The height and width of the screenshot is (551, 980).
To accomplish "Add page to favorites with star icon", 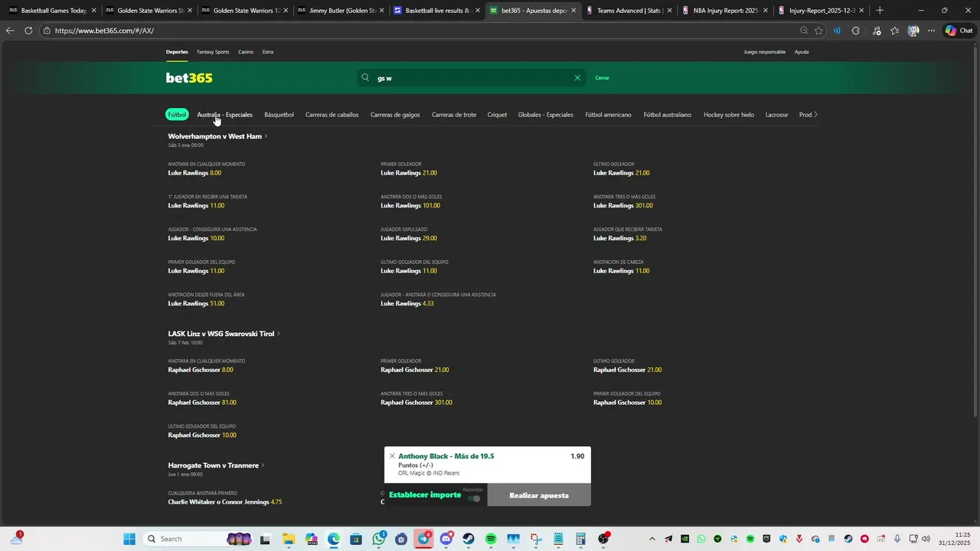I will click(x=818, y=31).
